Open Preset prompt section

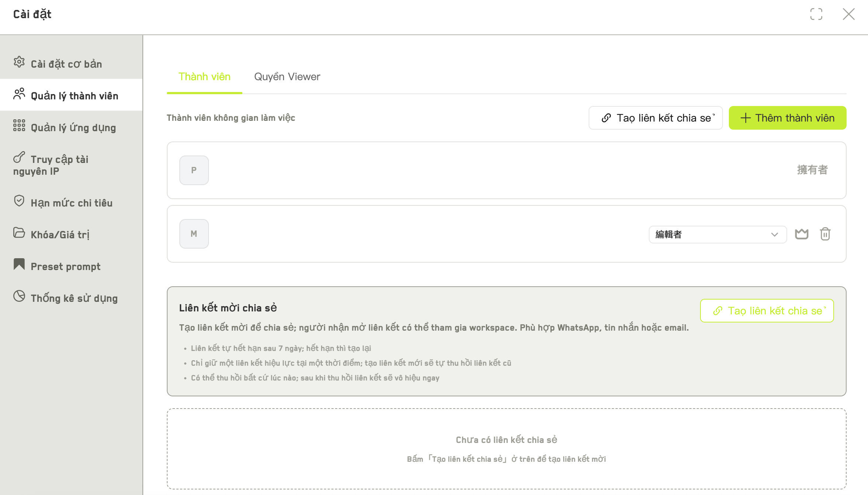pos(71,266)
